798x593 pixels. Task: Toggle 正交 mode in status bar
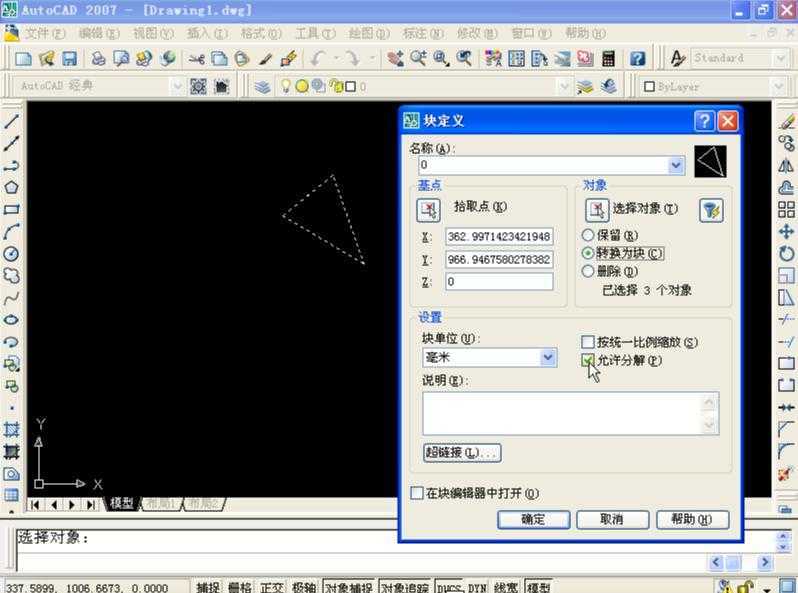pyautogui.click(x=271, y=587)
